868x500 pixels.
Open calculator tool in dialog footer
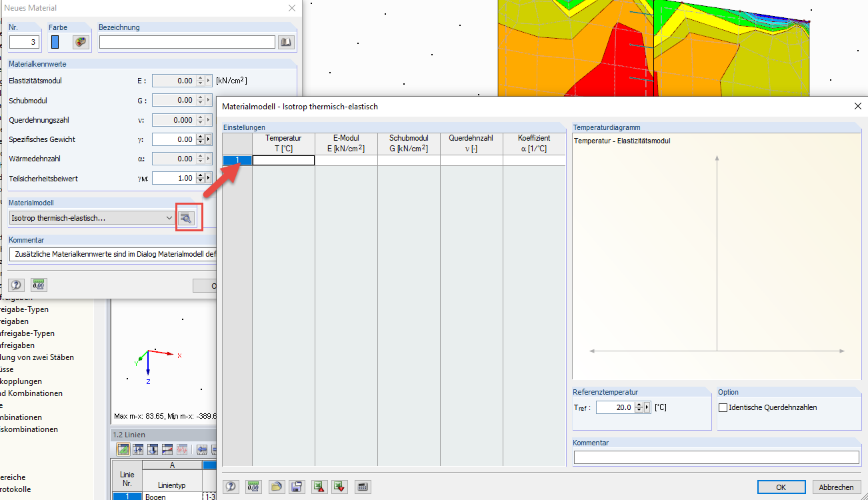pyautogui.click(x=362, y=487)
